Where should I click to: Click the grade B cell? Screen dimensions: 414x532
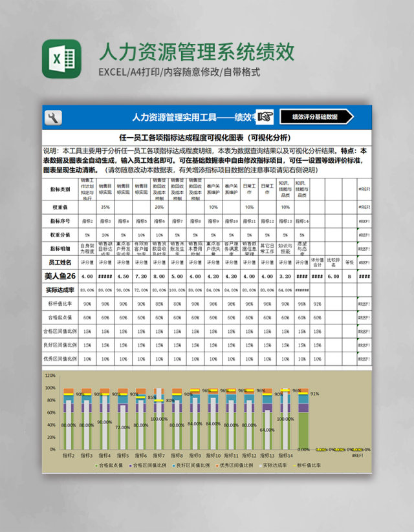[349, 276]
